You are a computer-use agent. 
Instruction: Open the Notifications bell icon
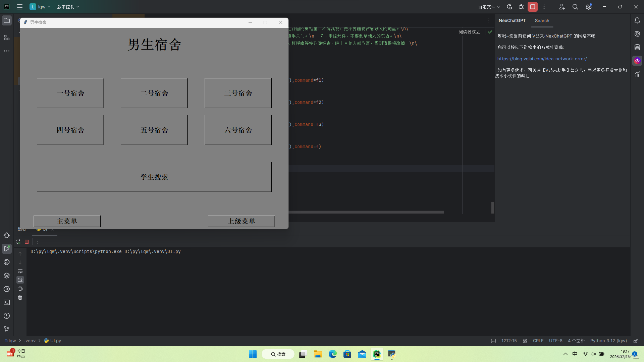(637, 20)
